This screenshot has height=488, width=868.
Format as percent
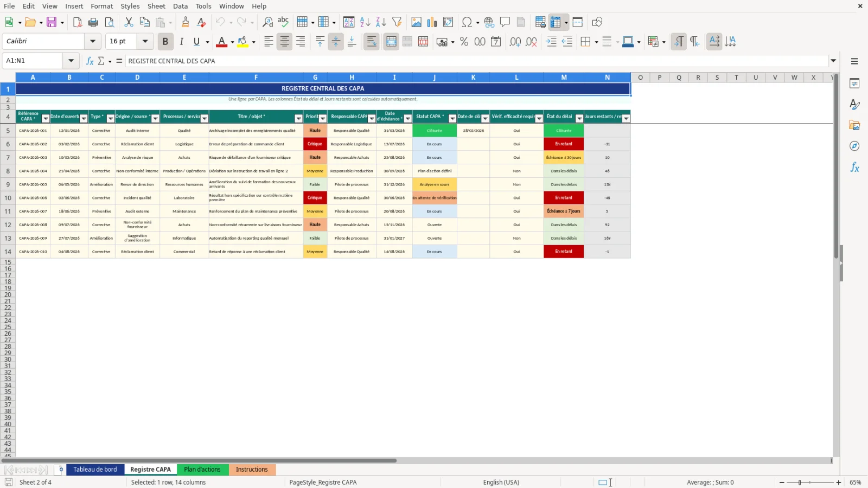click(464, 42)
